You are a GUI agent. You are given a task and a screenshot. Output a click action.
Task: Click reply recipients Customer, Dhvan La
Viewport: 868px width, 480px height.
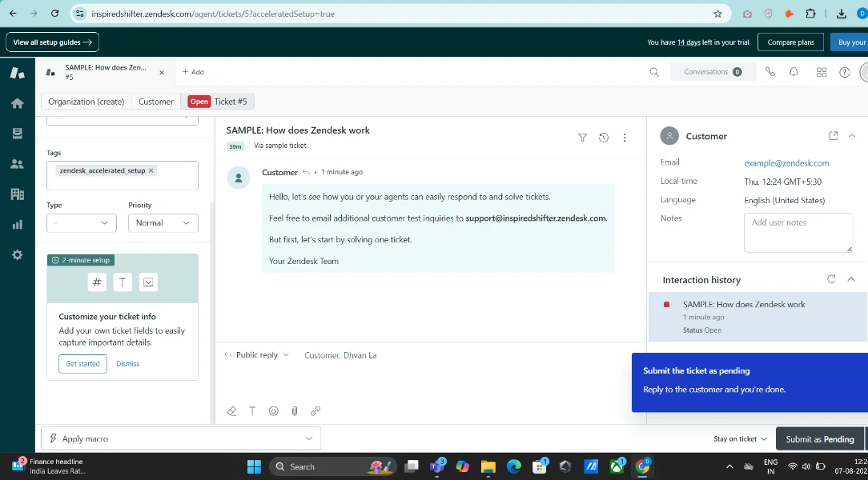[x=340, y=355]
